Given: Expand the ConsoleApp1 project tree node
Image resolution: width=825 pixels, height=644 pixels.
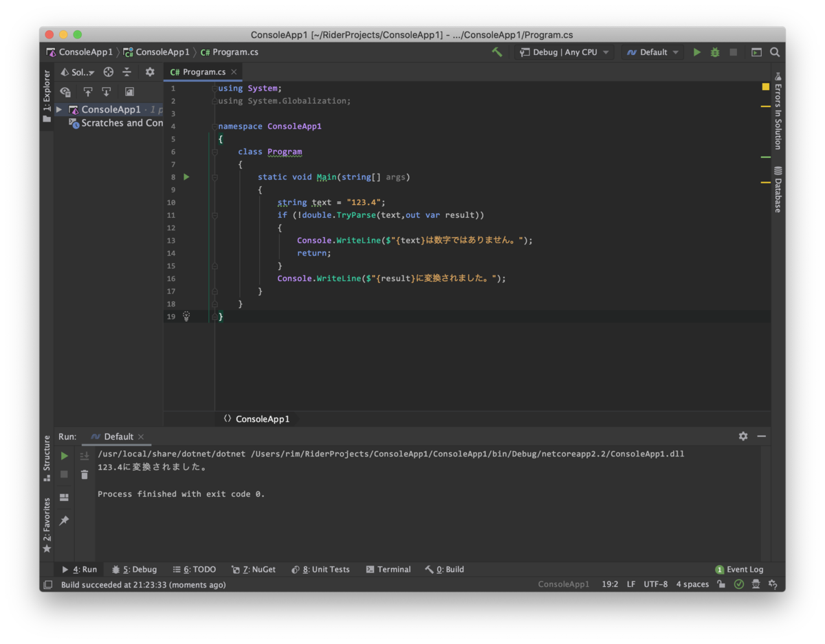Looking at the screenshot, I should [59, 109].
